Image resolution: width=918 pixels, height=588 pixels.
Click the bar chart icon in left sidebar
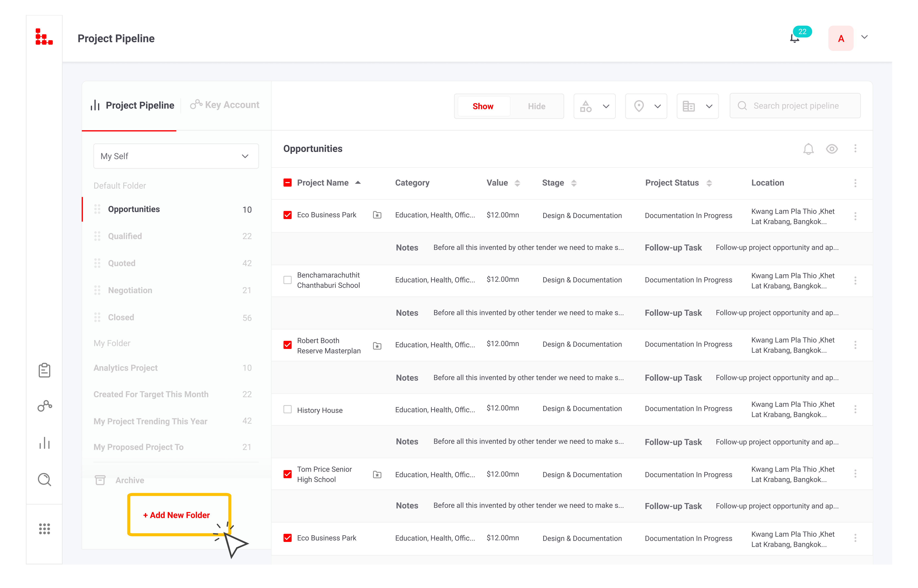pos(44,443)
